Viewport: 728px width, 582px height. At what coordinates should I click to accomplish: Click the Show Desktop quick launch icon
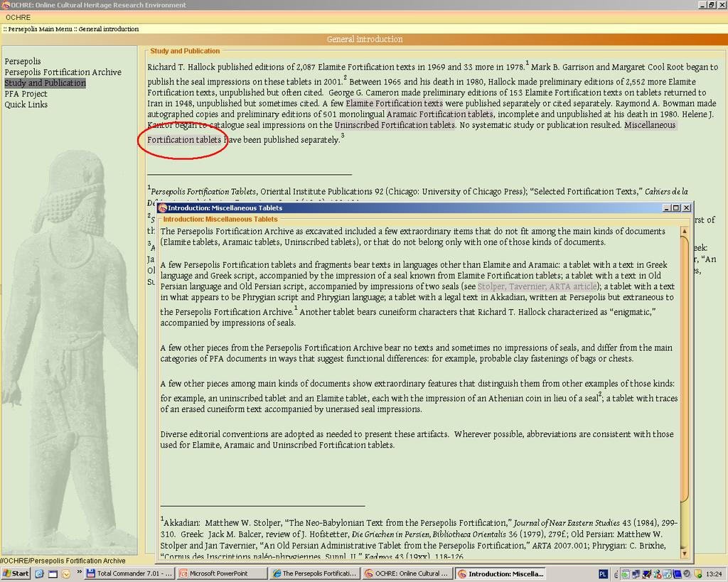(53, 574)
